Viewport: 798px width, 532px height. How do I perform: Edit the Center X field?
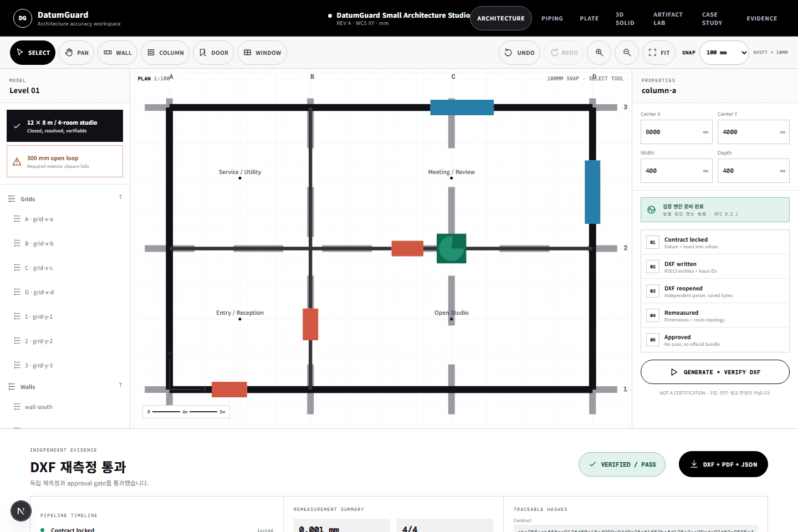point(677,132)
